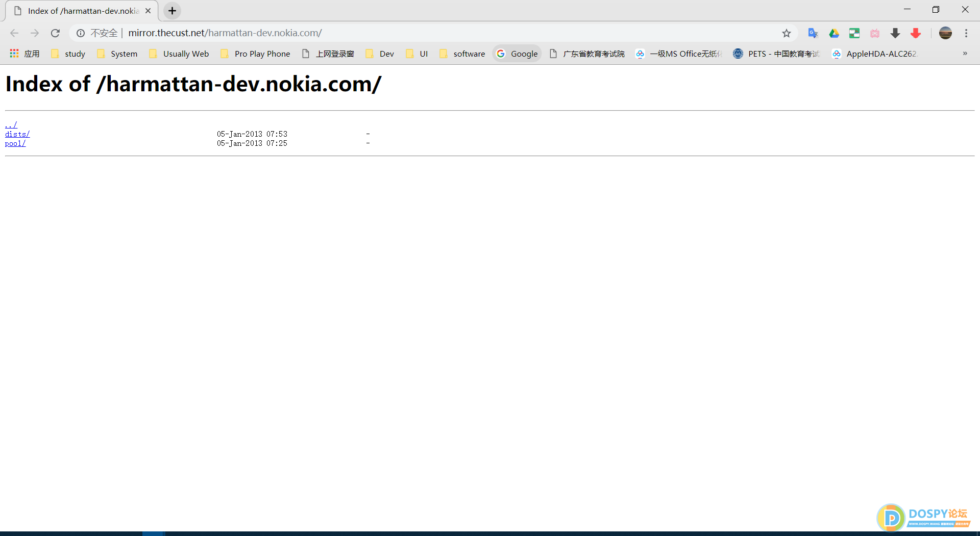Click the green-and-white extension icon
The height and width of the screenshot is (536, 980).
(854, 33)
